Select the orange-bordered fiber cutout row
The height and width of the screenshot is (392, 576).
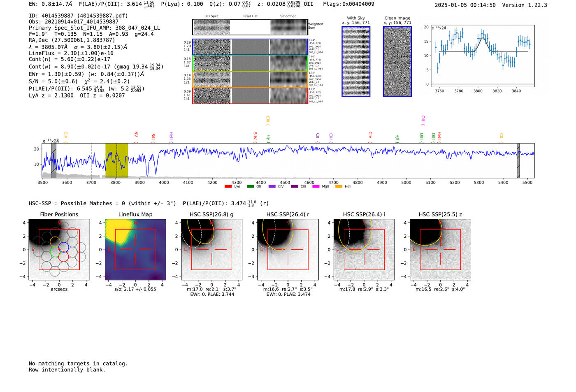coord(250,79)
